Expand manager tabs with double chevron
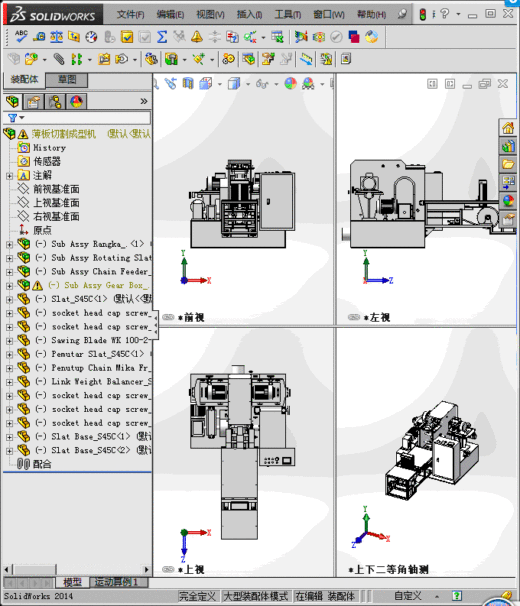The image size is (520, 606). [x=144, y=101]
